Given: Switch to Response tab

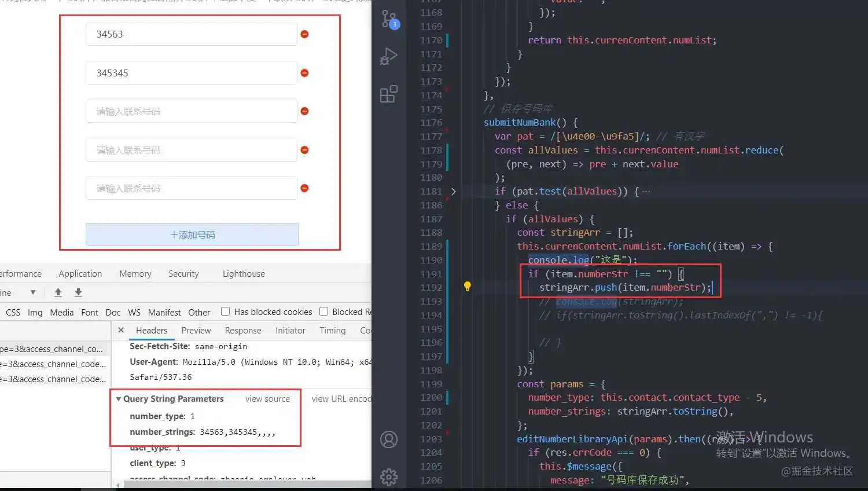Looking at the screenshot, I should pyautogui.click(x=243, y=330).
